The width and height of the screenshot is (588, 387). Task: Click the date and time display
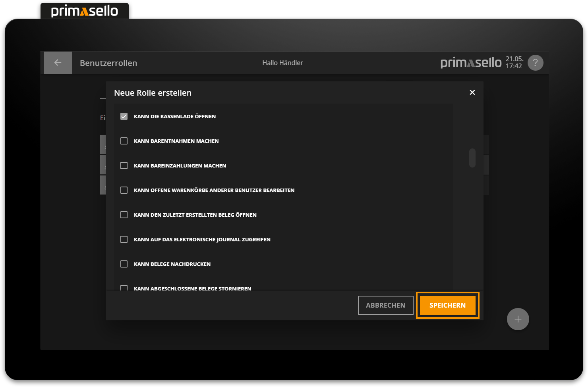(514, 63)
